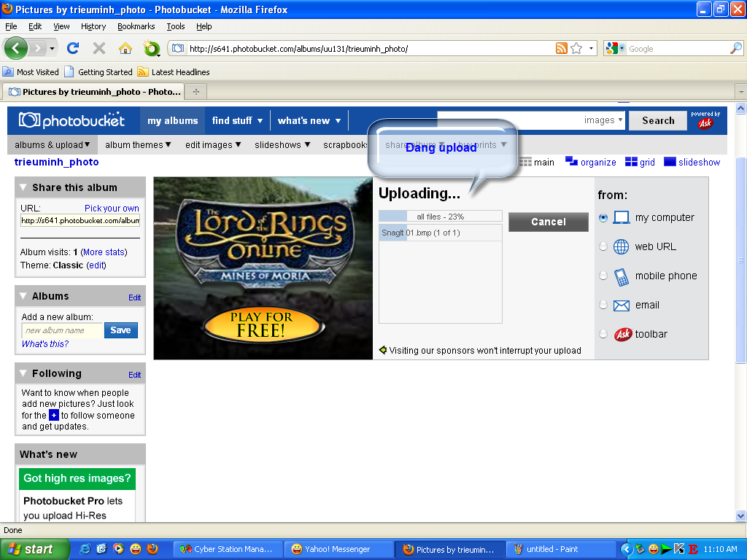Image resolution: width=747 pixels, height=560 pixels.
Task: Go to the Home page icon
Action: tap(125, 48)
